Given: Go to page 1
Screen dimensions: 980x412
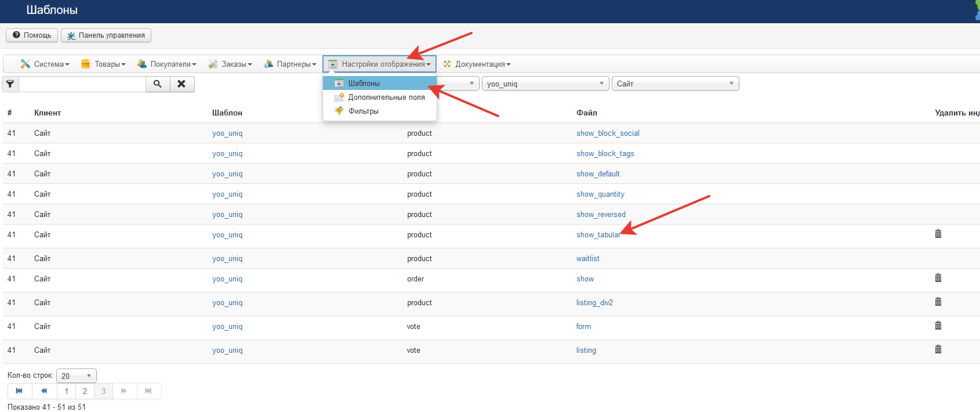Looking at the screenshot, I should (67, 391).
